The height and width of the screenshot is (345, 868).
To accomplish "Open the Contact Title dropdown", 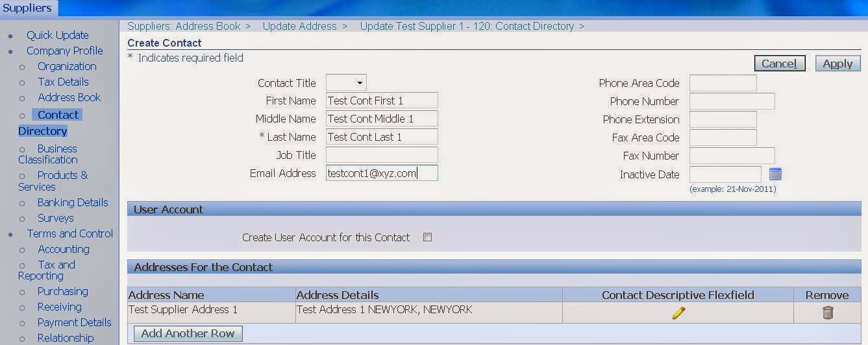I will click(346, 82).
